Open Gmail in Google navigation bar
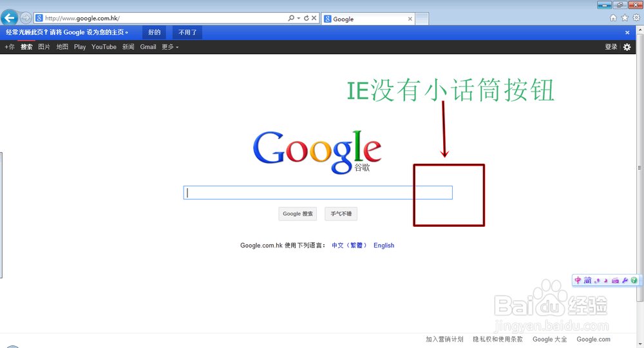This screenshot has width=644, height=348. (x=148, y=47)
